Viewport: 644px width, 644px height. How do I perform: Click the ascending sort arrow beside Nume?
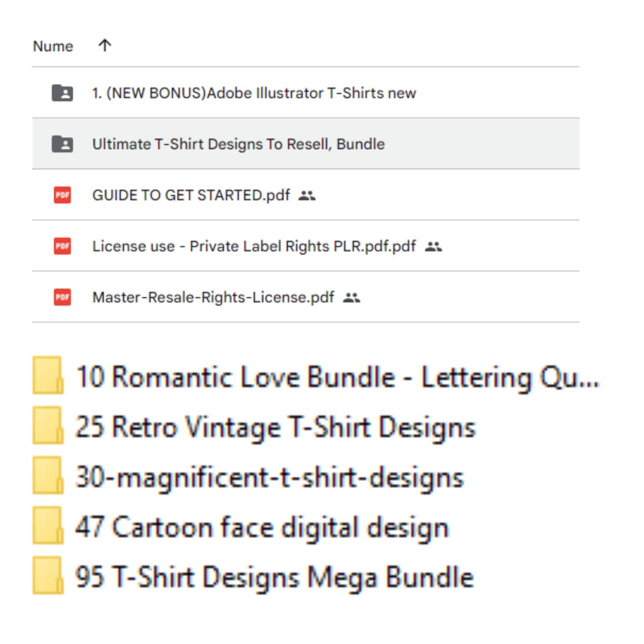coord(105,46)
